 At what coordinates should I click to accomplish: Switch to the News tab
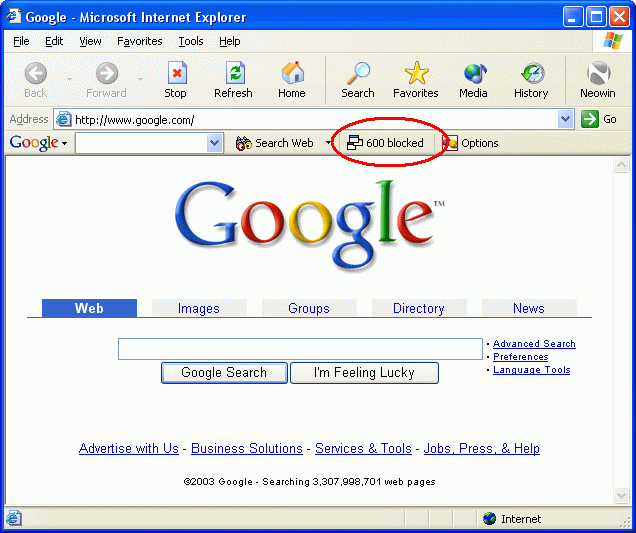click(x=529, y=308)
